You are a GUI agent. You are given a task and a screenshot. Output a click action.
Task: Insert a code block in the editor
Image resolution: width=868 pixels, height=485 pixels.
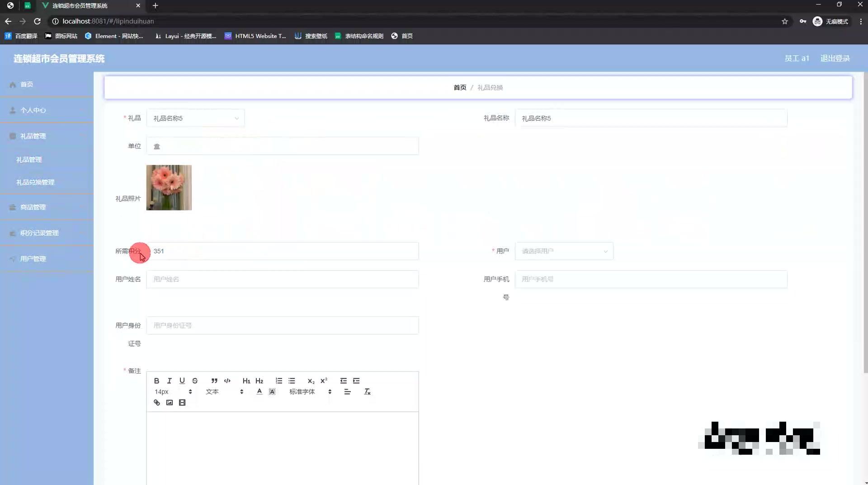(227, 380)
